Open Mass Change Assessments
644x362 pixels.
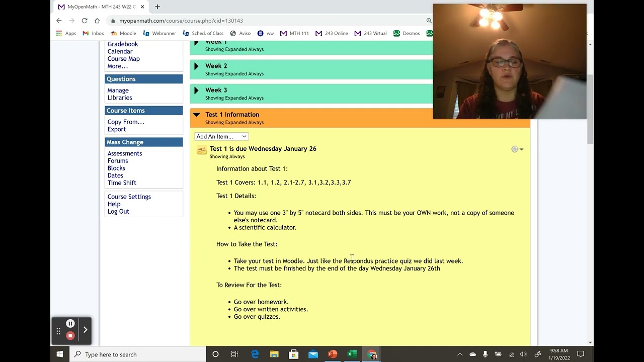point(125,153)
